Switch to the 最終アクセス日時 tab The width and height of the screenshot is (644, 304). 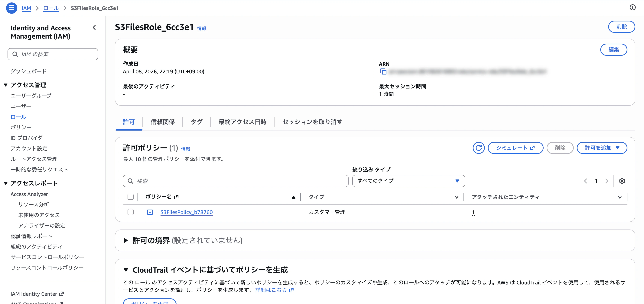pos(242,122)
